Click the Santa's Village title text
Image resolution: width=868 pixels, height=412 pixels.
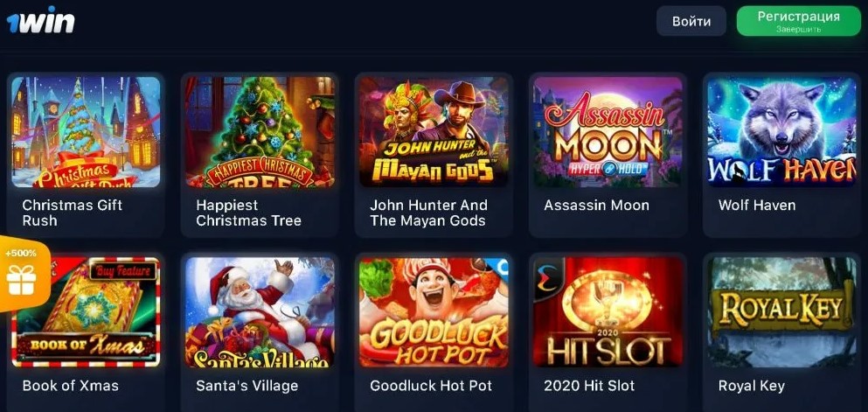click(x=247, y=386)
